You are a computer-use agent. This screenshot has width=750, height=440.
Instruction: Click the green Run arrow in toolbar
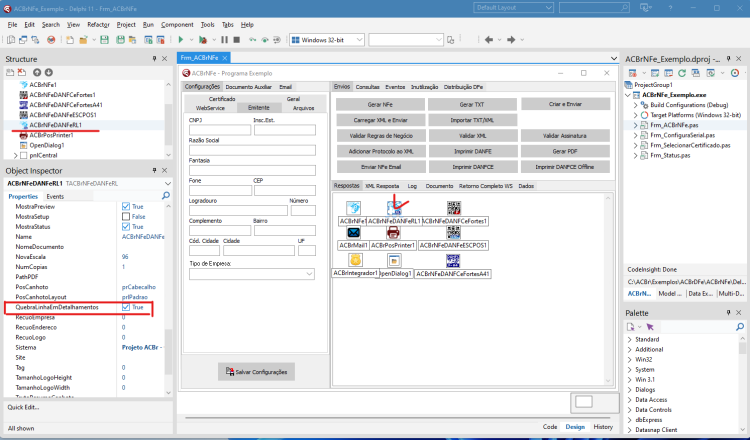tap(181, 40)
